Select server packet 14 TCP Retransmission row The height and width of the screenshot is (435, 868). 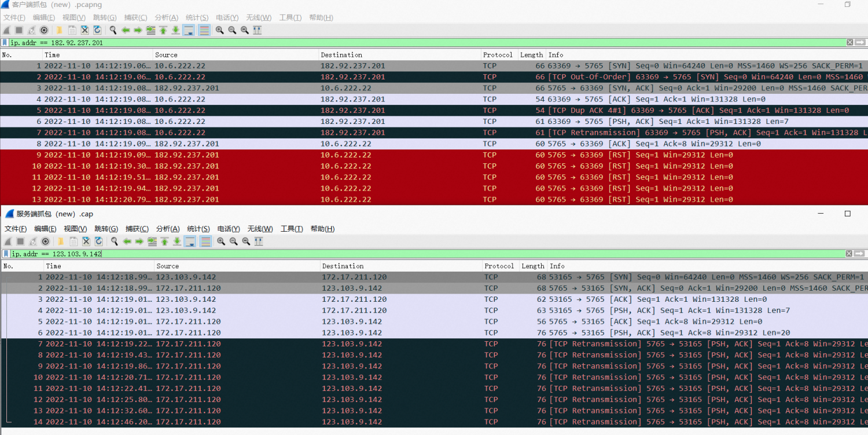coord(434,422)
